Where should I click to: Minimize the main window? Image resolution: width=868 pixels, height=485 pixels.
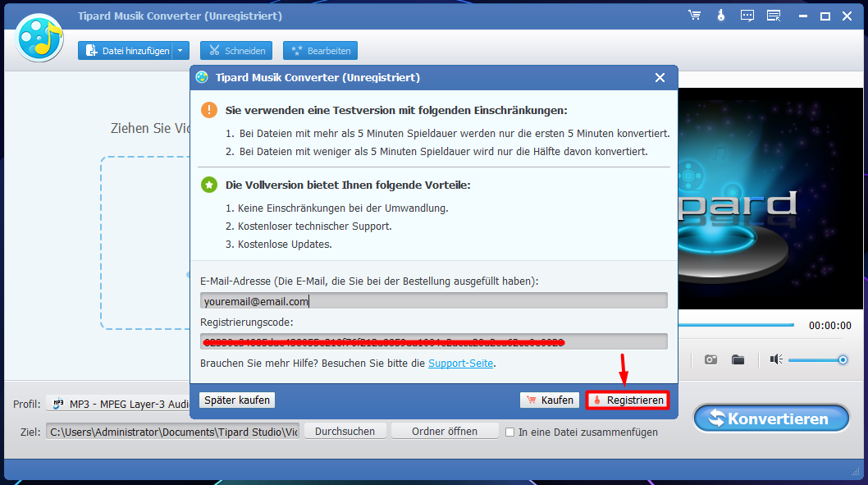point(802,16)
